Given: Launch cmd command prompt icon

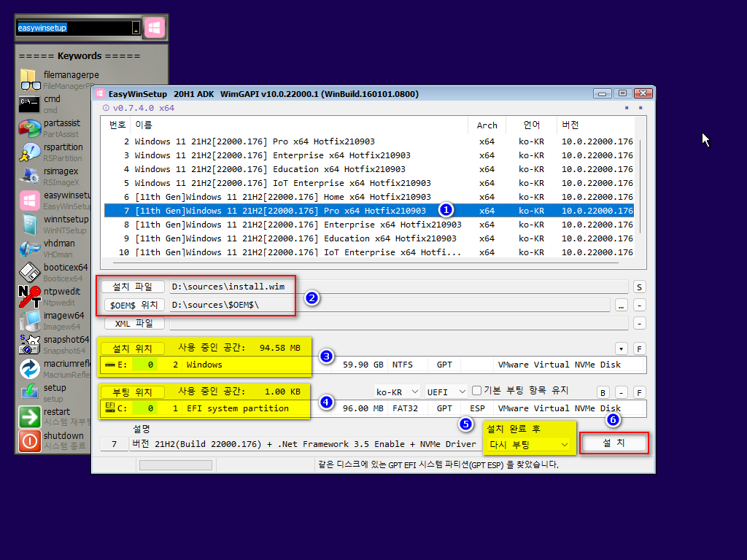Looking at the screenshot, I should coord(29,104).
